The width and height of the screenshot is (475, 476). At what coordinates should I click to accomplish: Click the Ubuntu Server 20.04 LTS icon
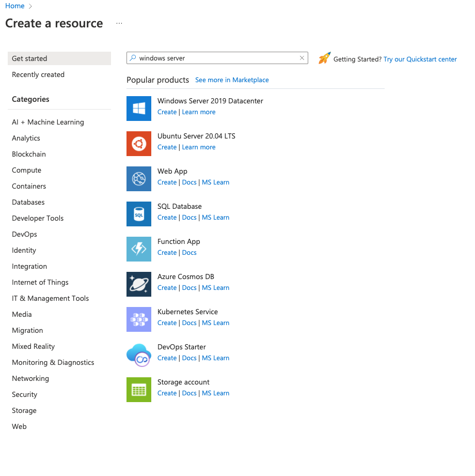pyautogui.click(x=139, y=144)
